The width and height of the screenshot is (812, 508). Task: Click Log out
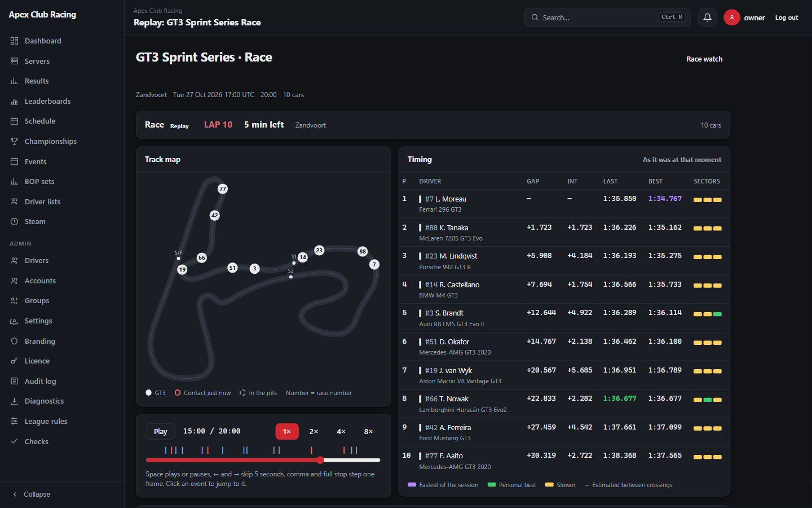[x=786, y=17]
